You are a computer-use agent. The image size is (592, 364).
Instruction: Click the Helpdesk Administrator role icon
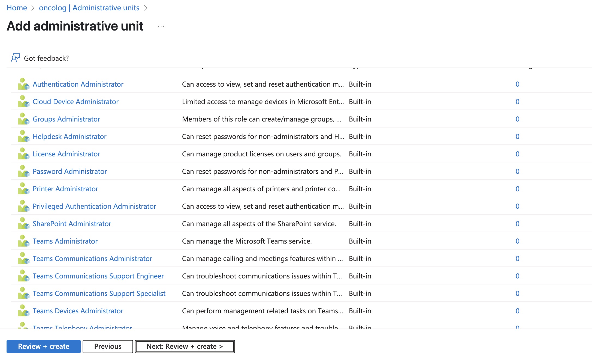pyautogui.click(x=23, y=136)
